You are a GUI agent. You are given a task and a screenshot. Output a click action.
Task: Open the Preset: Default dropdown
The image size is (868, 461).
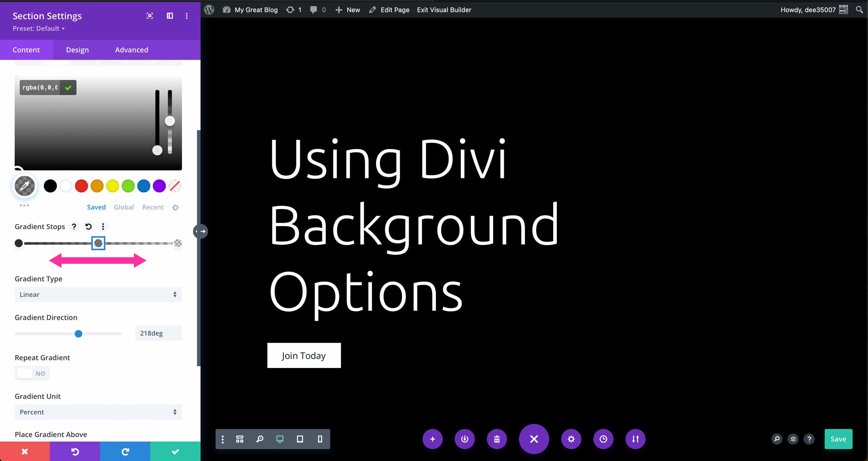pos(39,28)
